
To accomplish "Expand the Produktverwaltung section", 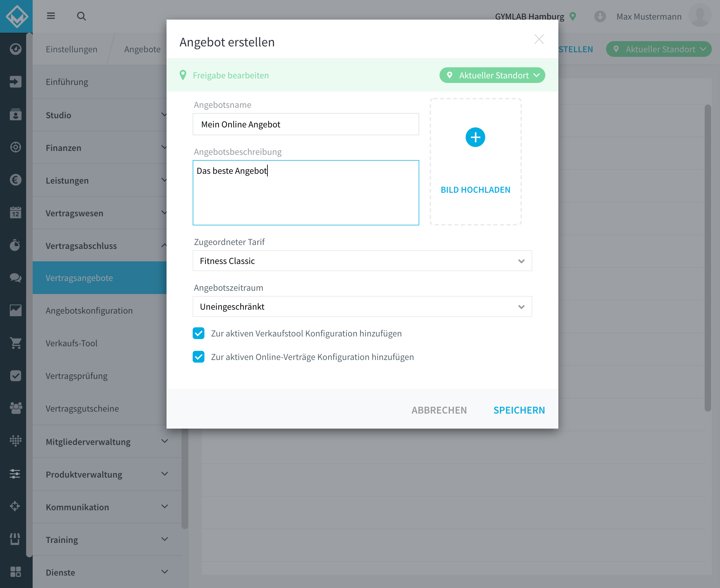I will 107,474.
